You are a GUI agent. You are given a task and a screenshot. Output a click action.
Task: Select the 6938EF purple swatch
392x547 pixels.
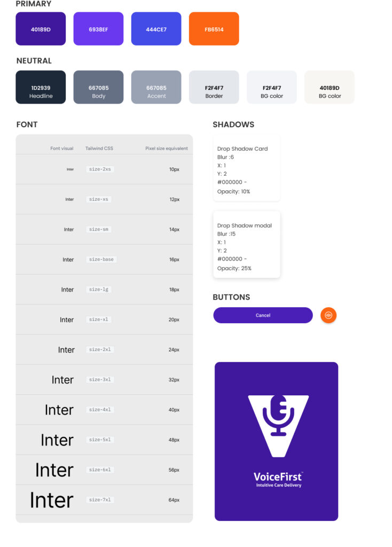tap(98, 29)
